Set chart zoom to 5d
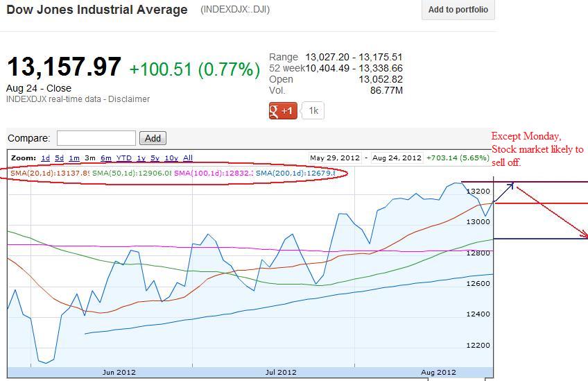 [59, 158]
